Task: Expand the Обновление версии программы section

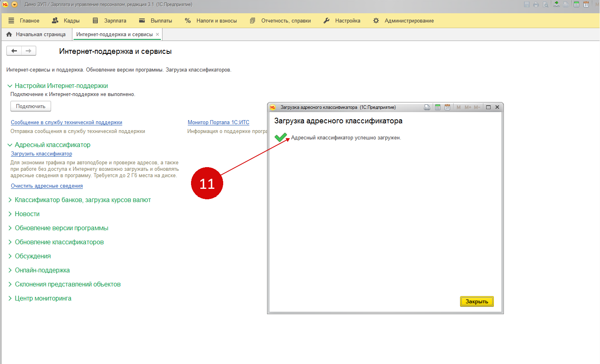Action: point(10,228)
